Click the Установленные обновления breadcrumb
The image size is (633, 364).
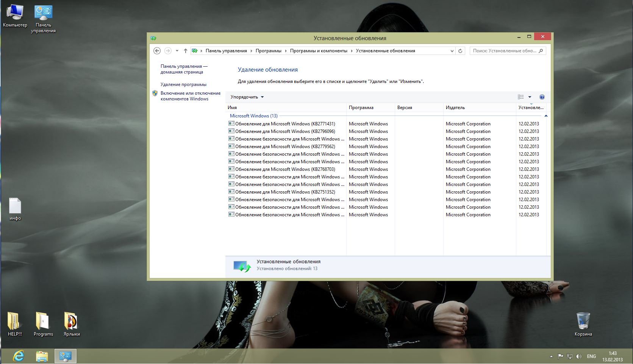click(x=385, y=51)
